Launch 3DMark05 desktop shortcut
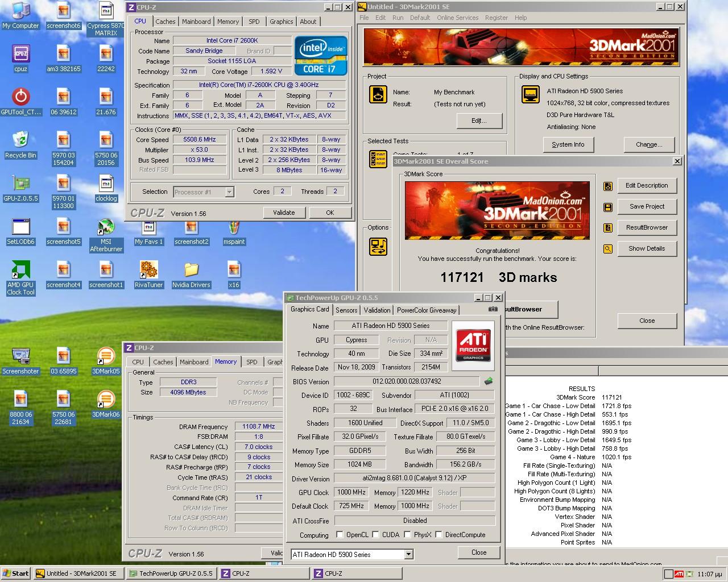This screenshot has width=728, height=582. pos(106,361)
